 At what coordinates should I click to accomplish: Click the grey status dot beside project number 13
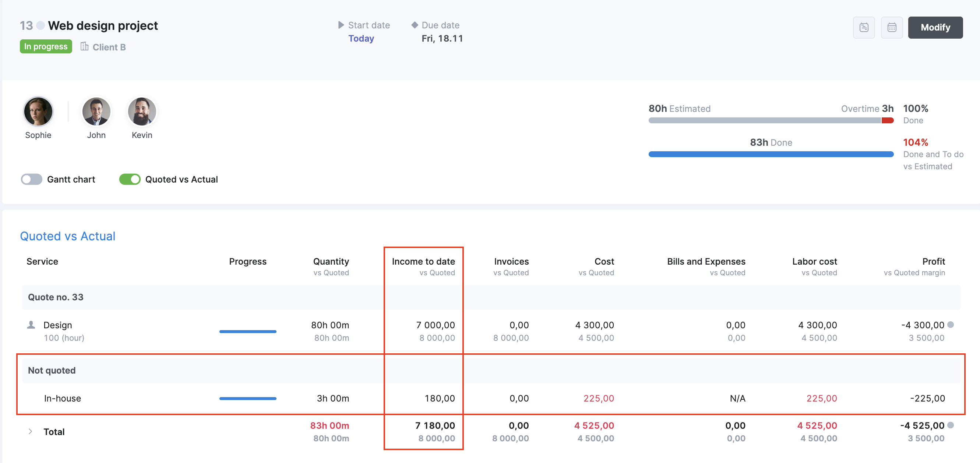point(40,25)
